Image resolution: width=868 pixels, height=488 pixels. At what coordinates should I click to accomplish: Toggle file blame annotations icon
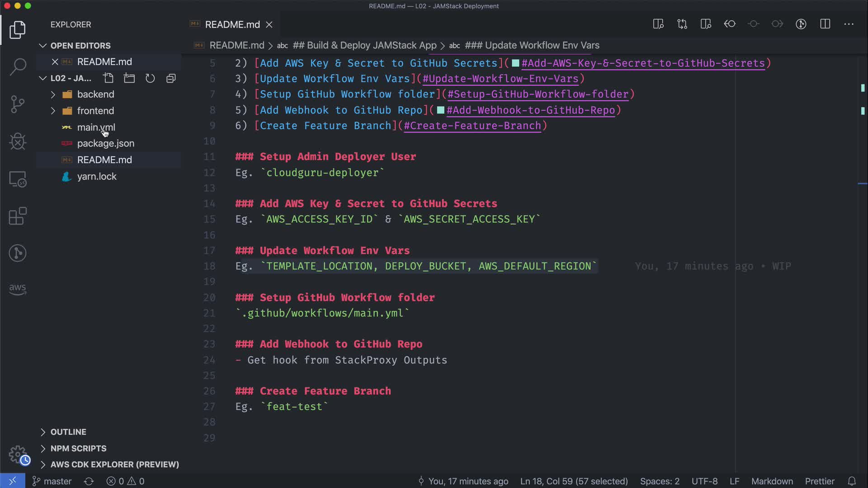[801, 24]
